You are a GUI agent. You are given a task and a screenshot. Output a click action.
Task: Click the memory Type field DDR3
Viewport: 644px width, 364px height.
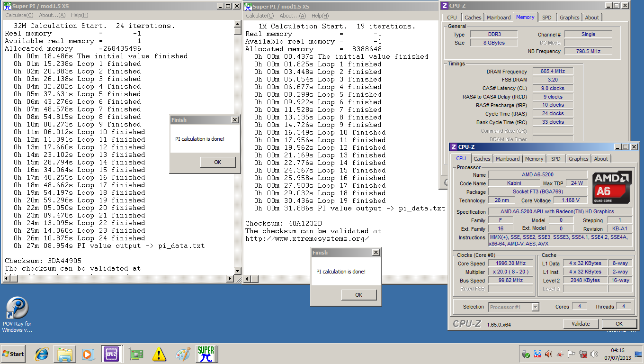(494, 35)
